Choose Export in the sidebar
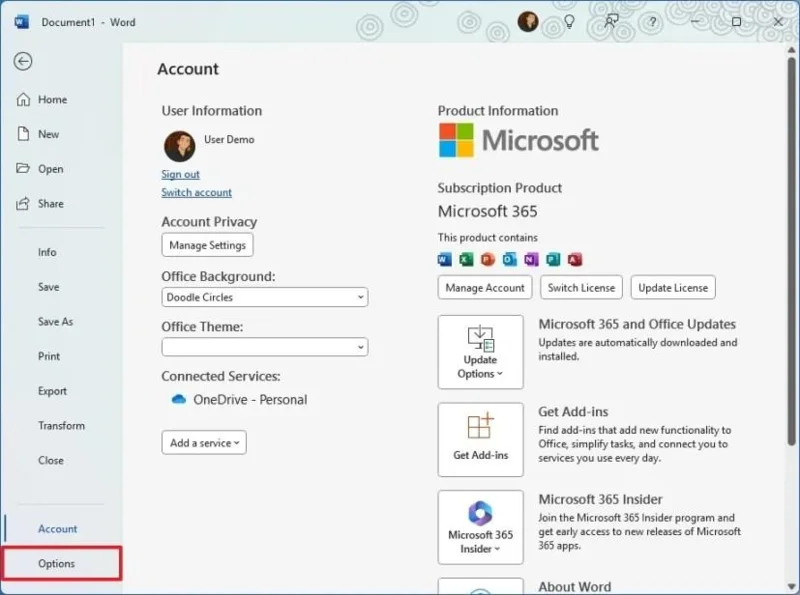Screen dimensions: 800x595 52,391
